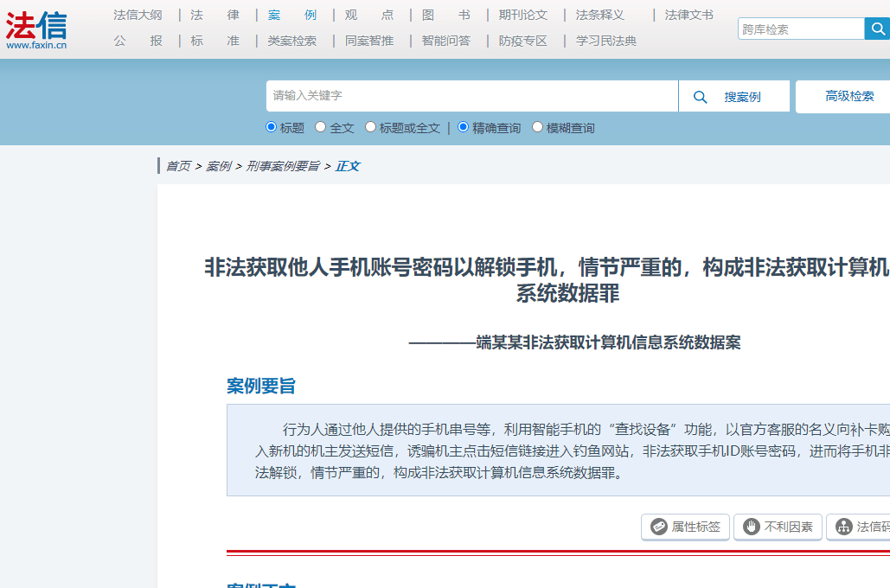Image resolution: width=890 pixels, height=588 pixels.
Task: Select the 标题 radio button
Action: 272,127
